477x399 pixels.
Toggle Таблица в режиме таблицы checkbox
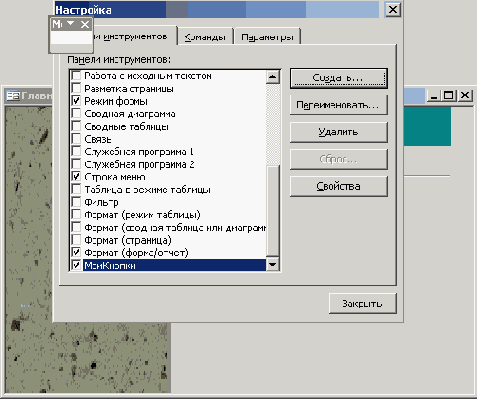pyautogui.click(x=76, y=189)
